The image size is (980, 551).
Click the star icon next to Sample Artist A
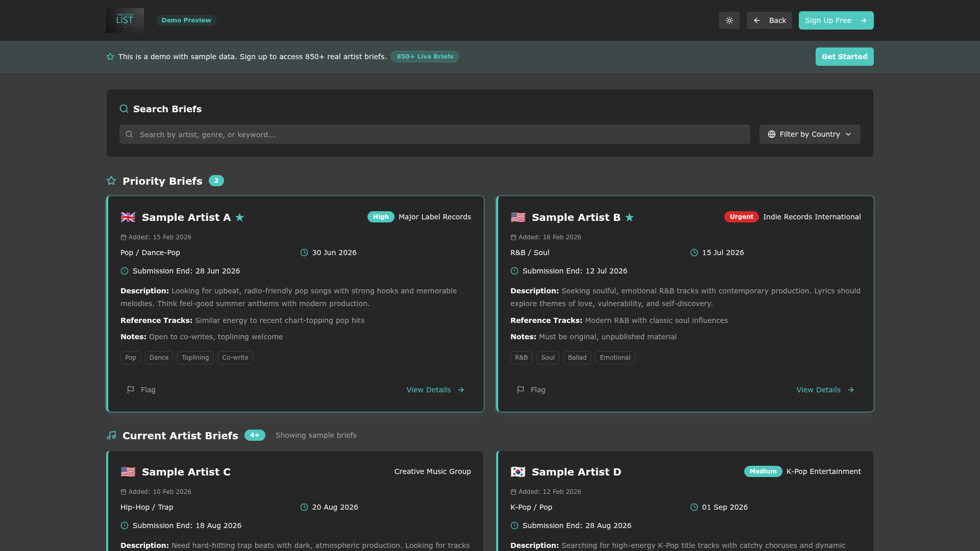tap(239, 217)
